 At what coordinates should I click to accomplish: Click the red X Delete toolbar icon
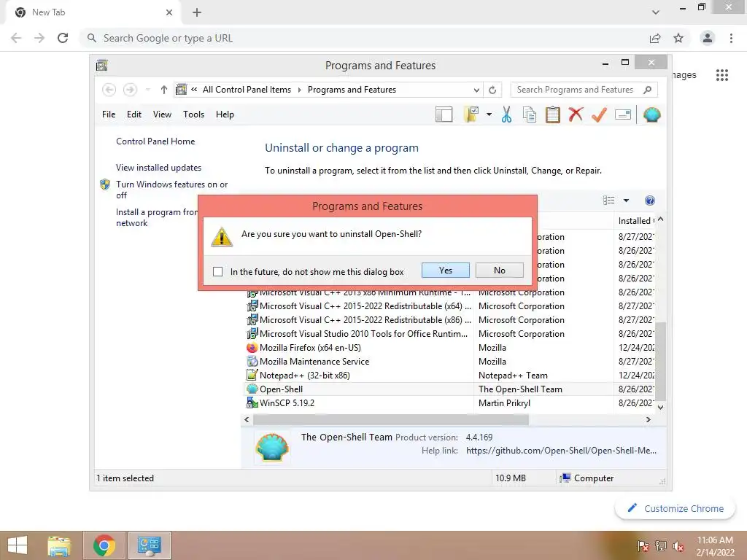(x=576, y=114)
